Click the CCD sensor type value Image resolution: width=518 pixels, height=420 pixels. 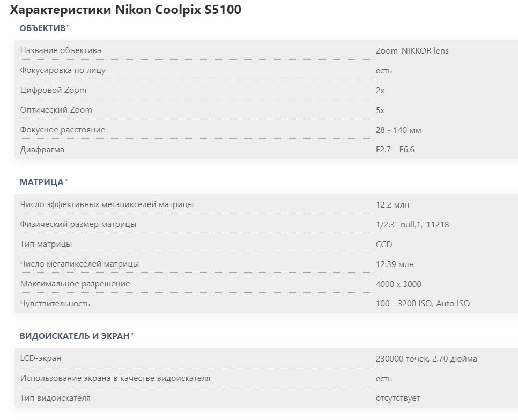point(384,245)
